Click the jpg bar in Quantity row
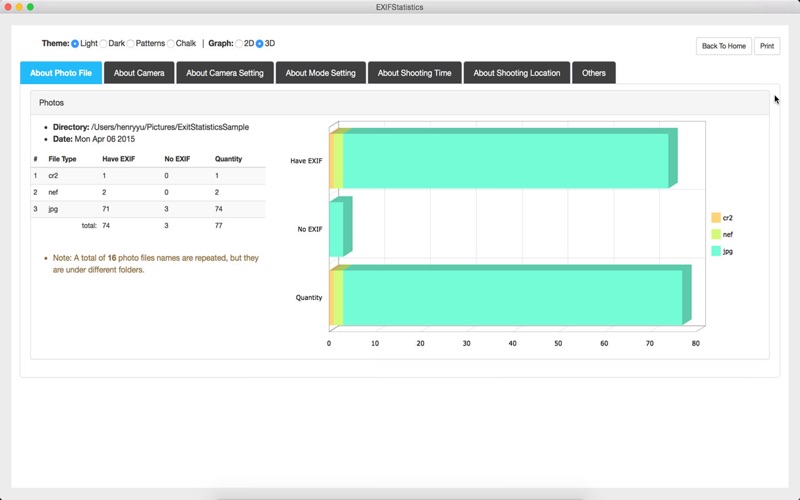The image size is (800, 500). [x=513, y=297]
